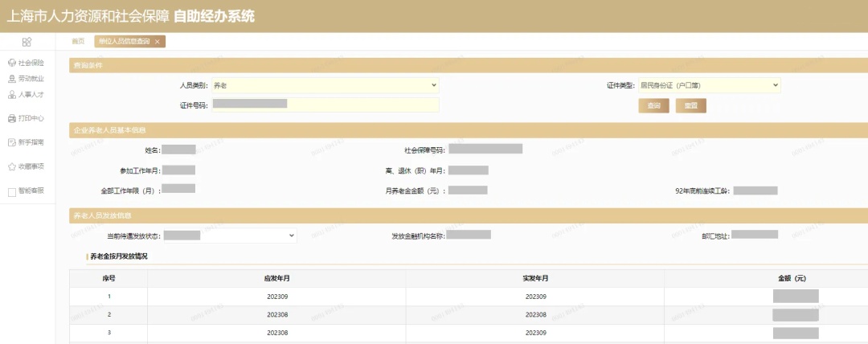Click 应发年月 202309 in row 1
This screenshot has width=868, height=344.
(277, 297)
